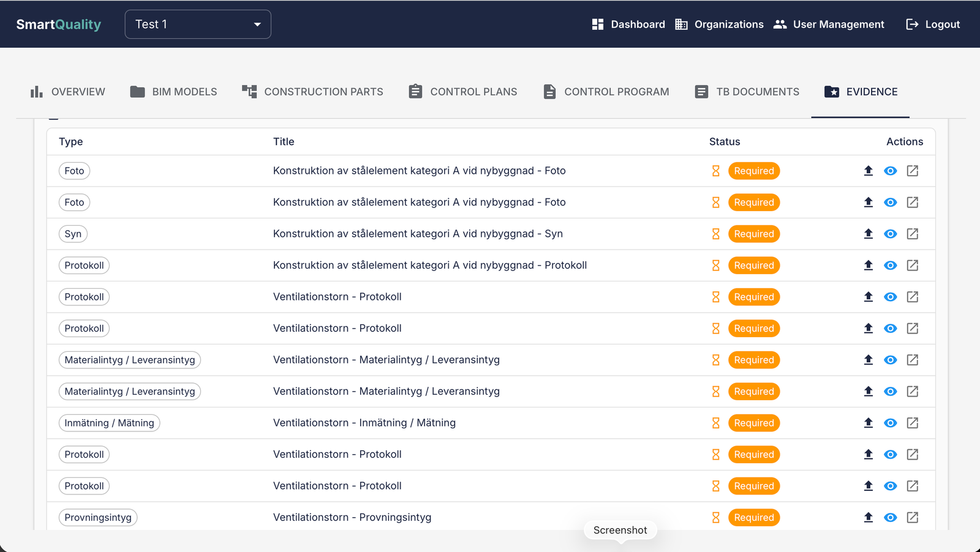Screen dimensions: 980x552
Task: Click the Syn type chip
Action: click(73, 234)
